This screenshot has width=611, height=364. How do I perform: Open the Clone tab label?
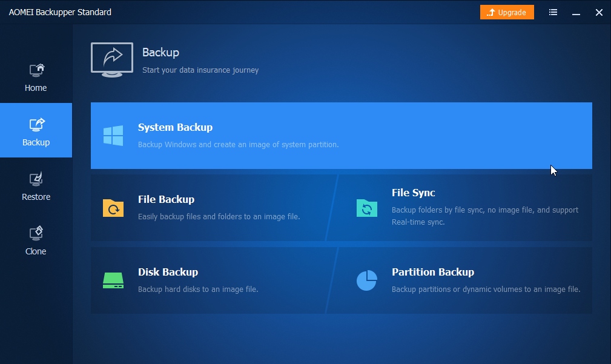(x=36, y=252)
